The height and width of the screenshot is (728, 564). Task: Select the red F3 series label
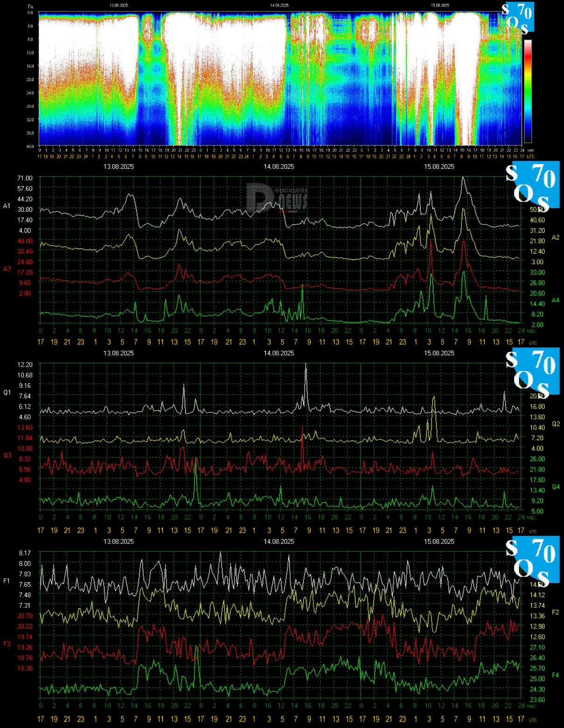point(7,644)
